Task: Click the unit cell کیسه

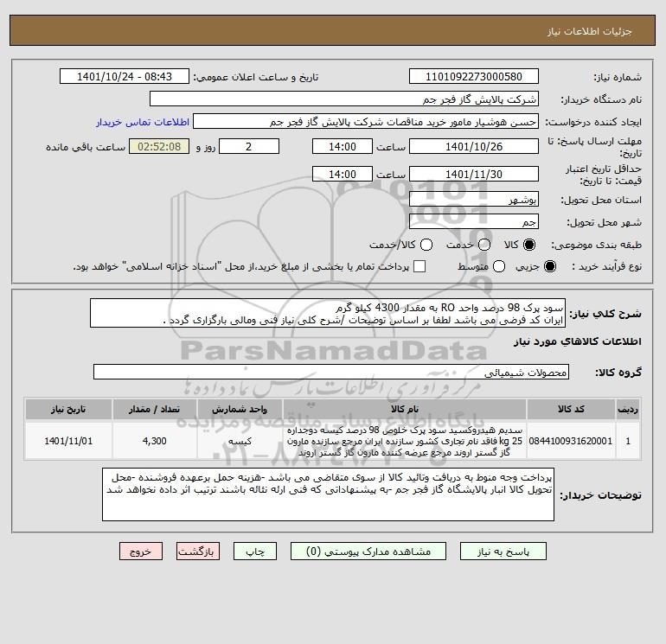Action: [x=240, y=441]
